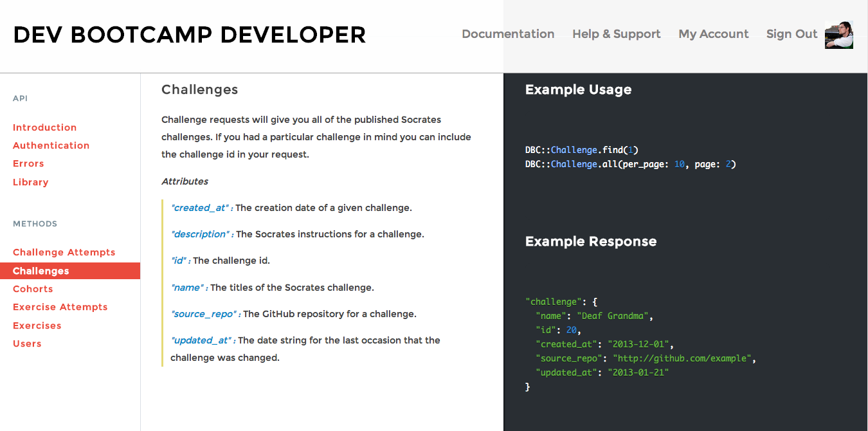The width and height of the screenshot is (868, 431).
Task: Click the "challenge": { line in response
Action: click(561, 302)
